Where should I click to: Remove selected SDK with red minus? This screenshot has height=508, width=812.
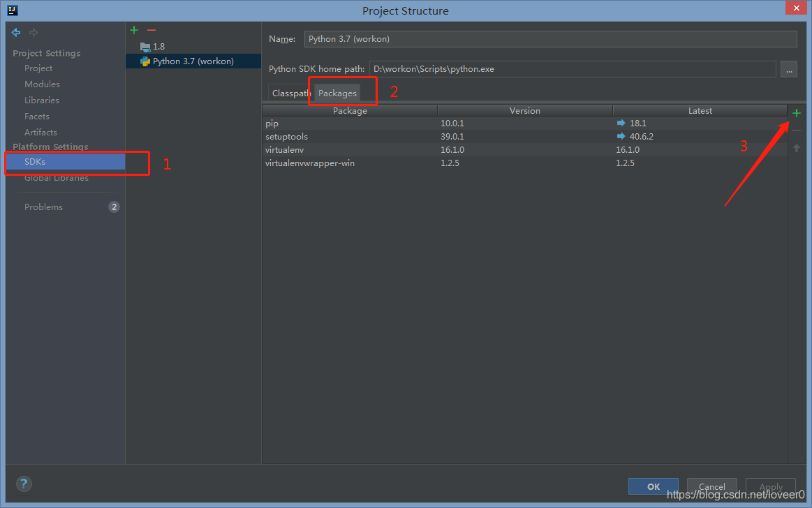pos(152,30)
